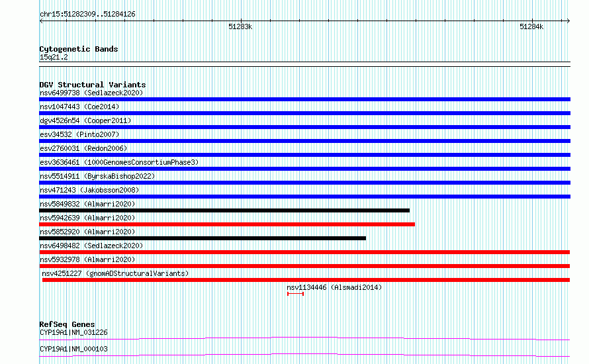Click red bar for nsv5942639

[x=227, y=224]
